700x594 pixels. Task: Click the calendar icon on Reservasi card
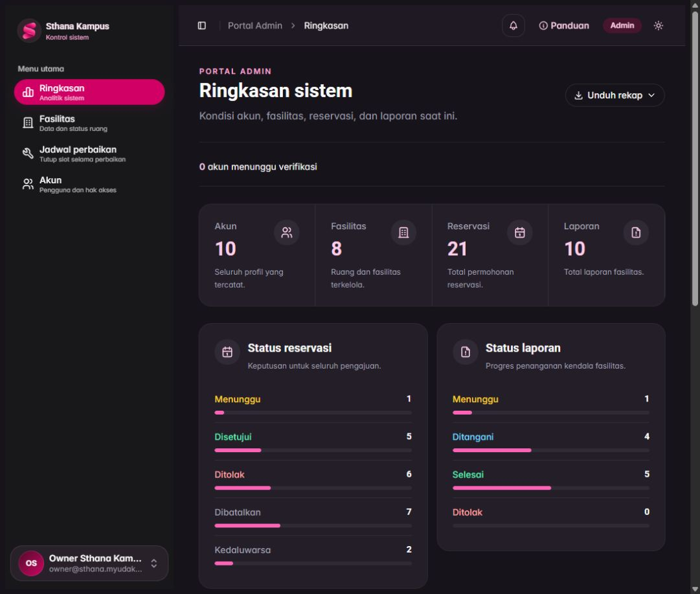click(519, 233)
